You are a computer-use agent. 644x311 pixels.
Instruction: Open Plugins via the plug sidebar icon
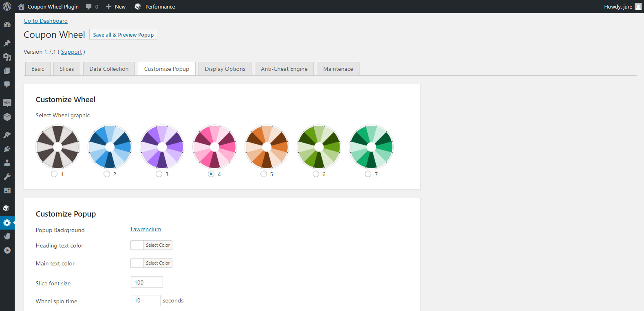click(x=7, y=149)
